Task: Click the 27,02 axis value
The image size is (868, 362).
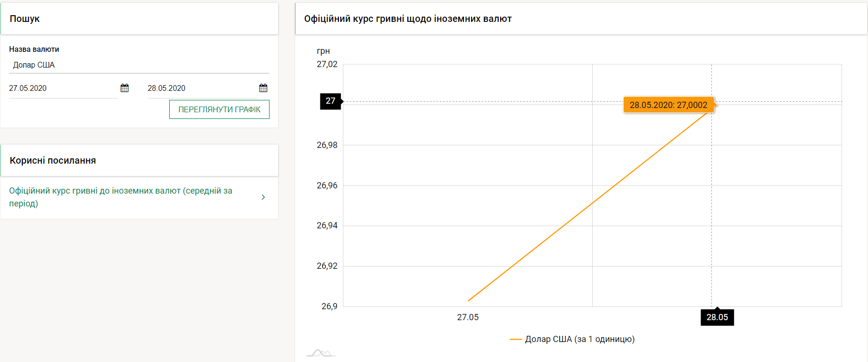Action: tap(327, 64)
